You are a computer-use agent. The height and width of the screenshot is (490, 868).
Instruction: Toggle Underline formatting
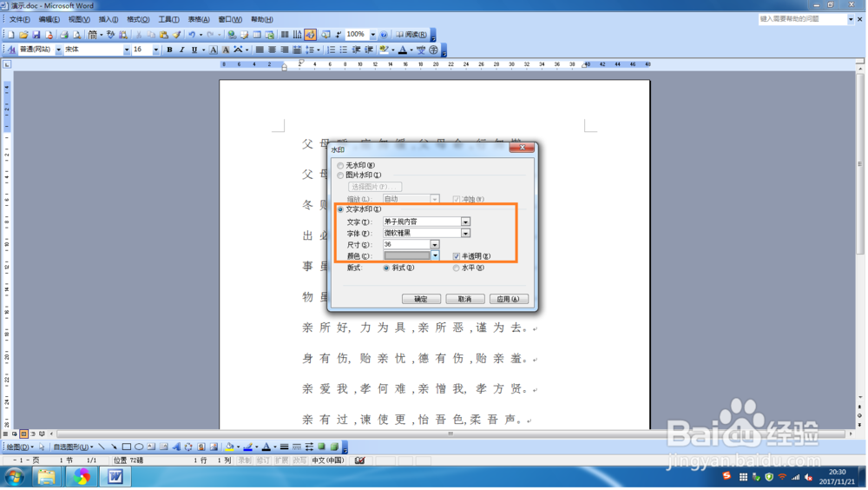(194, 50)
